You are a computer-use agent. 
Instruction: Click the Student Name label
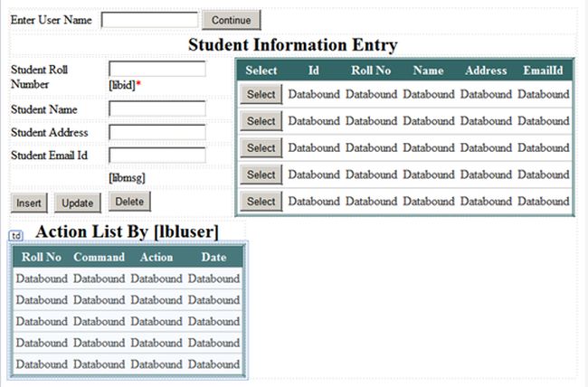click(44, 109)
